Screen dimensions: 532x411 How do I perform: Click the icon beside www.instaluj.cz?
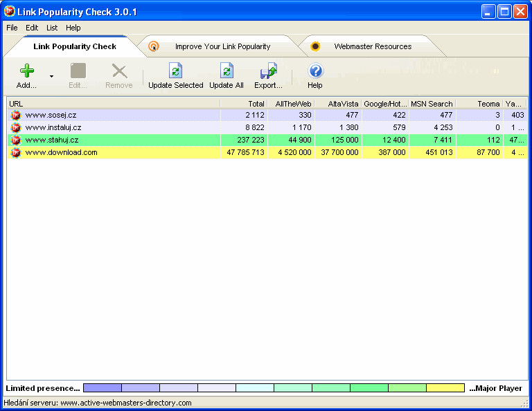16,128
